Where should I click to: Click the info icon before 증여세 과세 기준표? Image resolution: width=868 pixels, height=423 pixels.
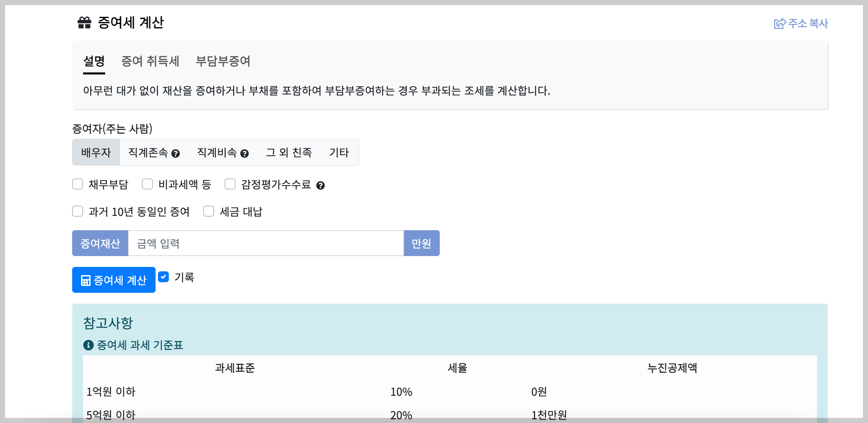pyautogui.click(x=88, y=345)
